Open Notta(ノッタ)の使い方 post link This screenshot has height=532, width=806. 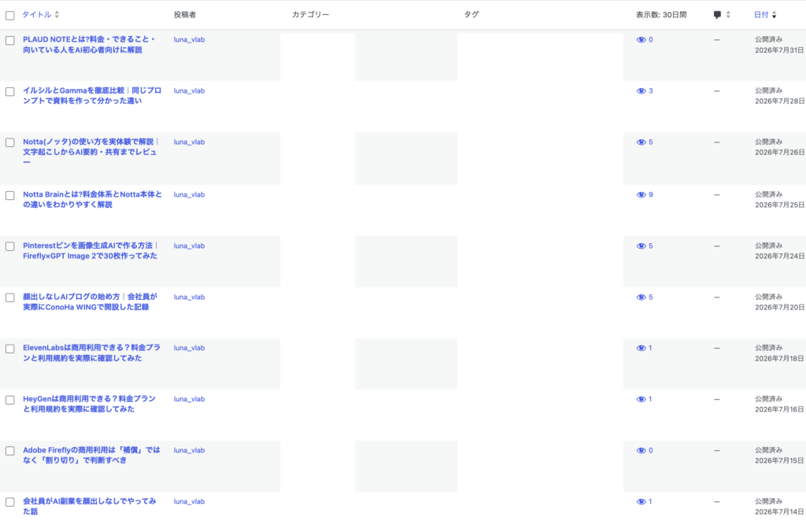[91, 152]
